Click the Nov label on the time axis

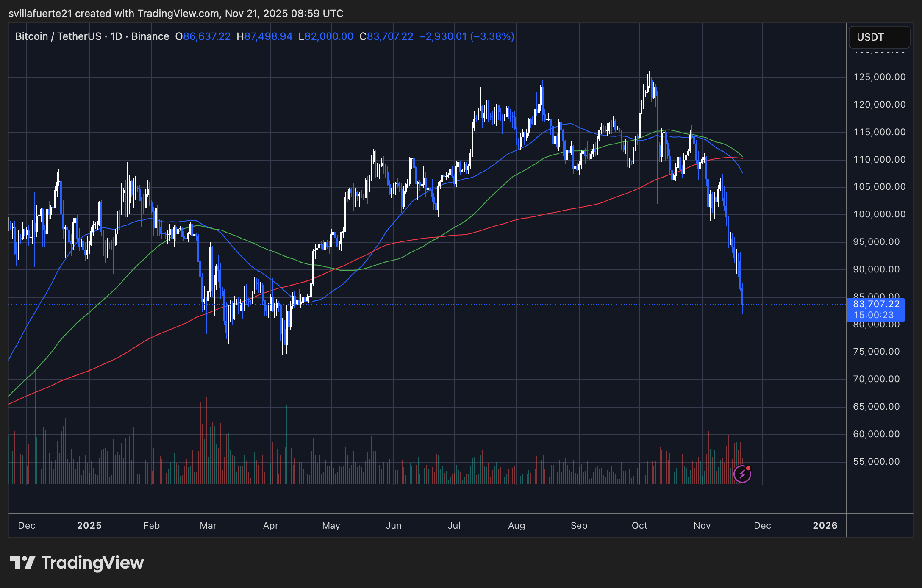click(x=702, y=525)
